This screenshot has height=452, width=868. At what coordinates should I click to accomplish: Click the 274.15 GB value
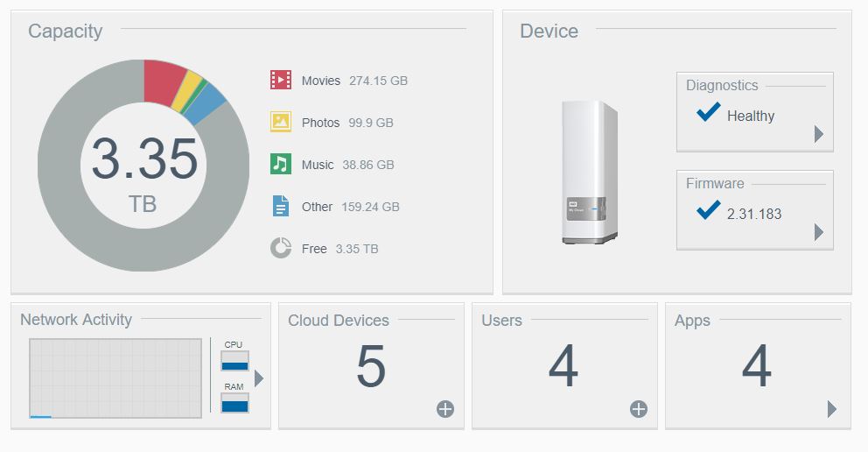[x=378, y=81]
